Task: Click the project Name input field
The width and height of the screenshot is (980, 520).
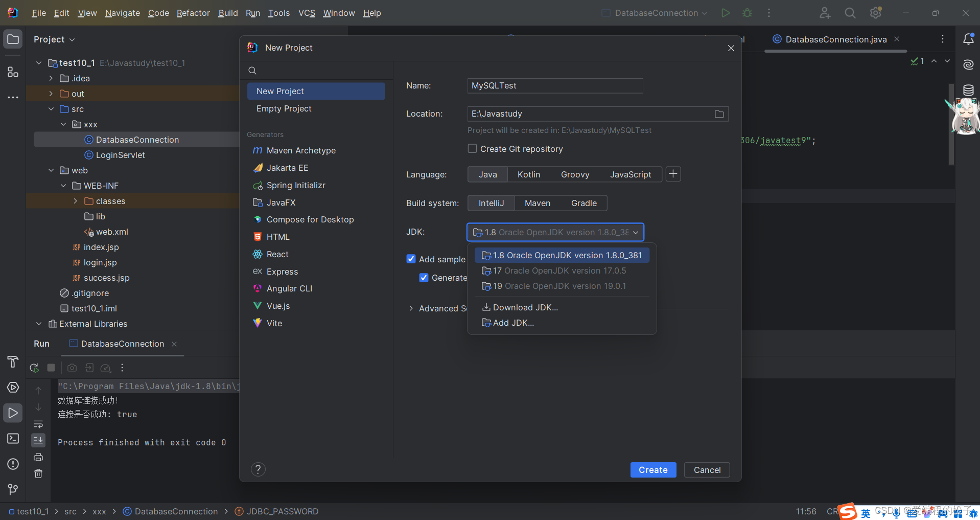Action: point(555,85)
